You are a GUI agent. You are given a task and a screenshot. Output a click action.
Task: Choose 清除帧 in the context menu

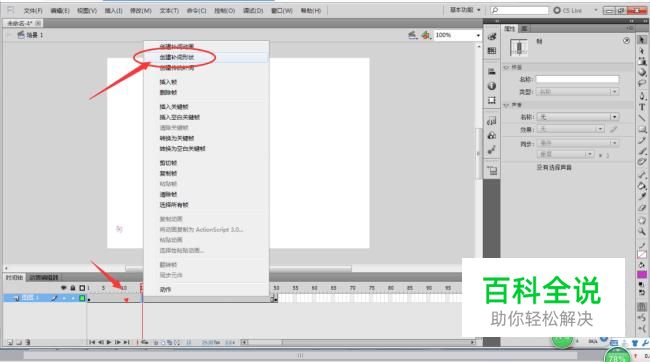coord(168,194)
